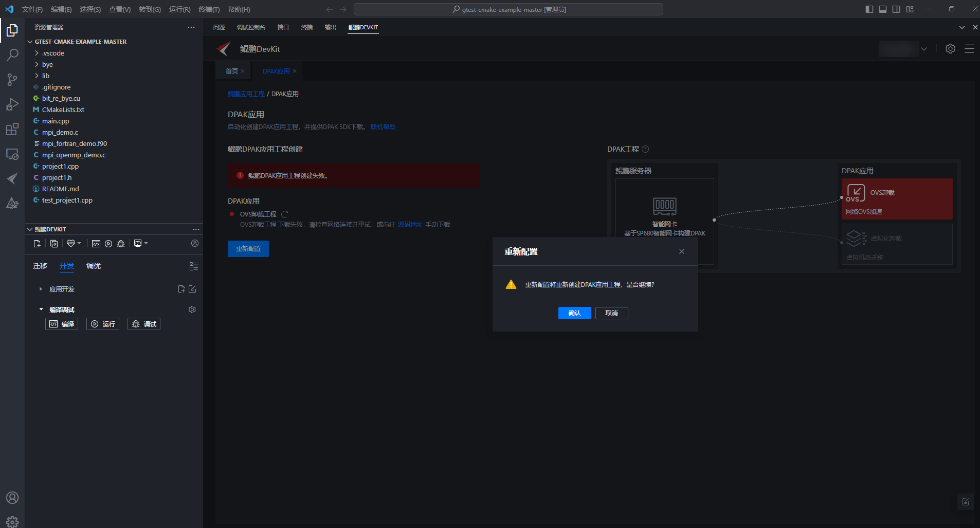Screen dimensions: 980x528
Task: Open the Source Control view
Action: pos(12,80)
